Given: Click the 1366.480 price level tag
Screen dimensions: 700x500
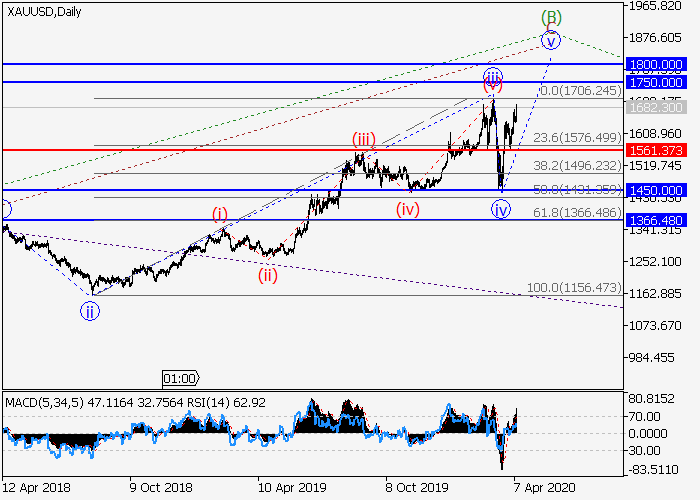Looking at the screenshot, I should [x=655, y=220].
